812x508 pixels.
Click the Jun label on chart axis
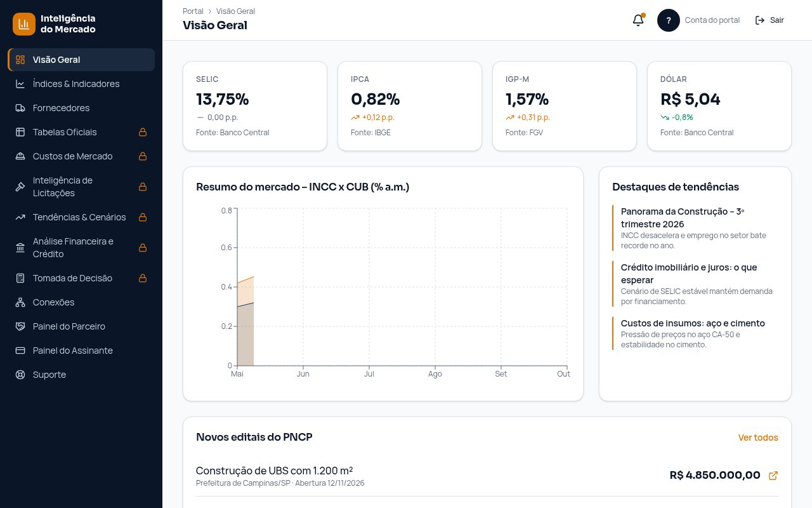tap(303, 374)
